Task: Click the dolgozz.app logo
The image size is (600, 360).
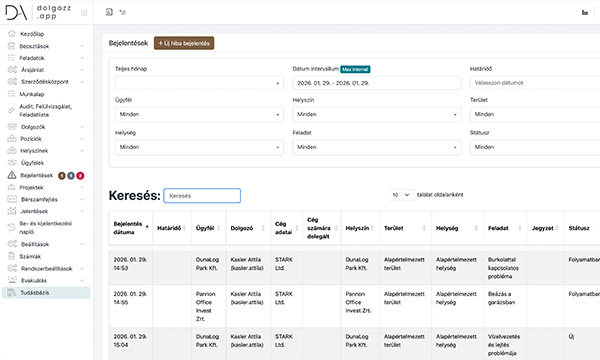Action: (x=38, y=13)
